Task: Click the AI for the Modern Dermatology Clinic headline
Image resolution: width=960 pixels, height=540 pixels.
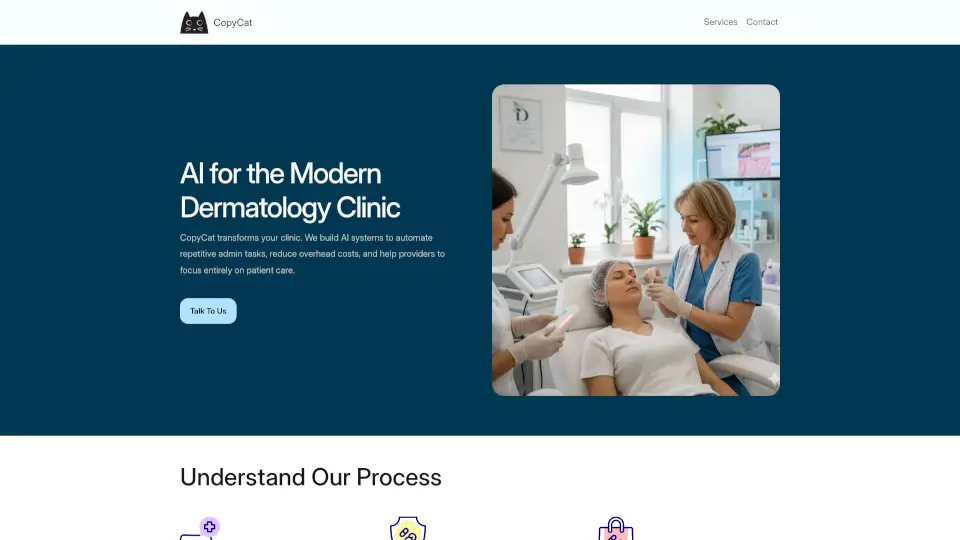Action: click(x=290, y=190)
